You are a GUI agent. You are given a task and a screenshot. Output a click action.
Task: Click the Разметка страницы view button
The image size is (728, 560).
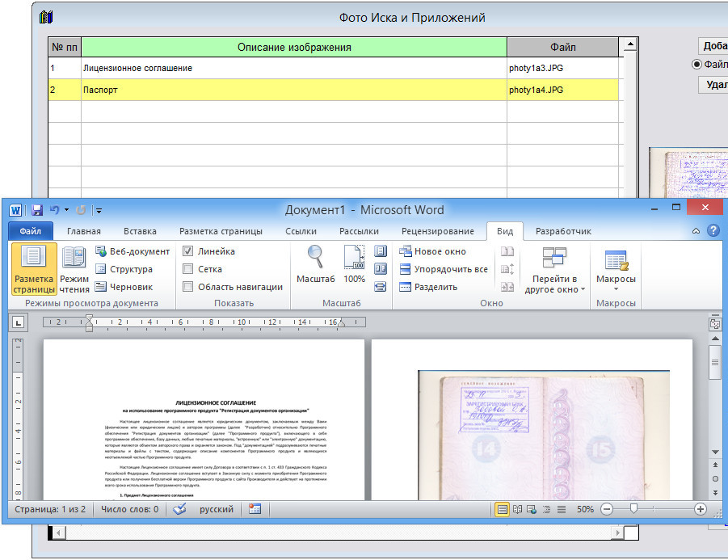pos(34,268)
